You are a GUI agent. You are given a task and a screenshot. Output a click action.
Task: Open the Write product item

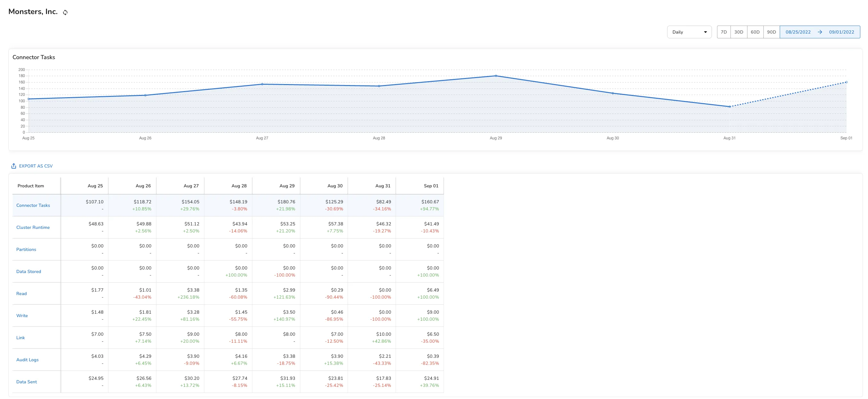[22, 316]
